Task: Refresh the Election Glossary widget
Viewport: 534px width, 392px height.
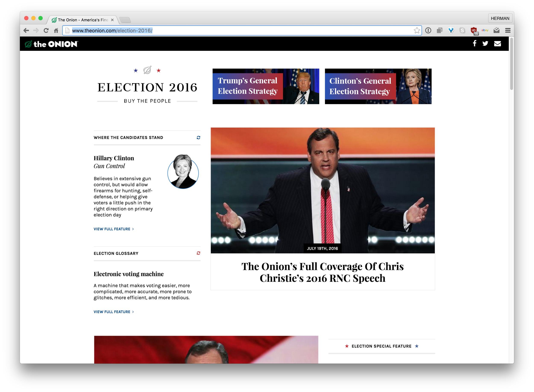Action: [198, 253]
